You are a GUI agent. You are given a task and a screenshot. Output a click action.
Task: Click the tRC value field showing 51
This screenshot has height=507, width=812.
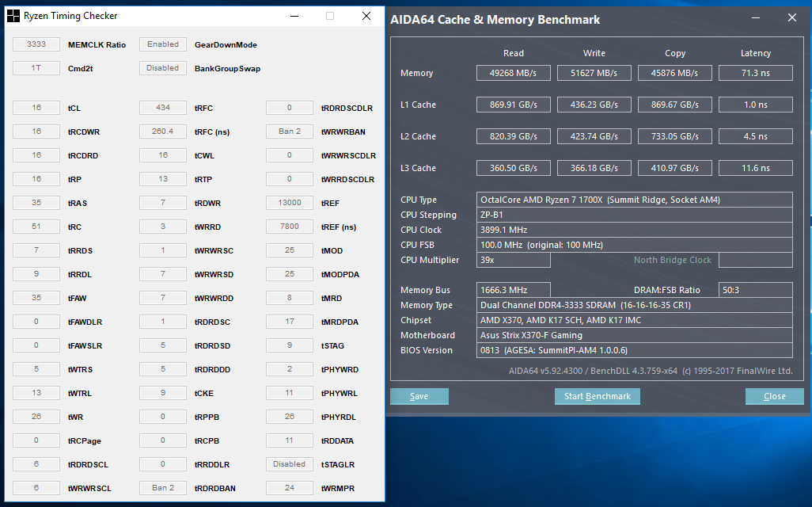click(36, 227)
